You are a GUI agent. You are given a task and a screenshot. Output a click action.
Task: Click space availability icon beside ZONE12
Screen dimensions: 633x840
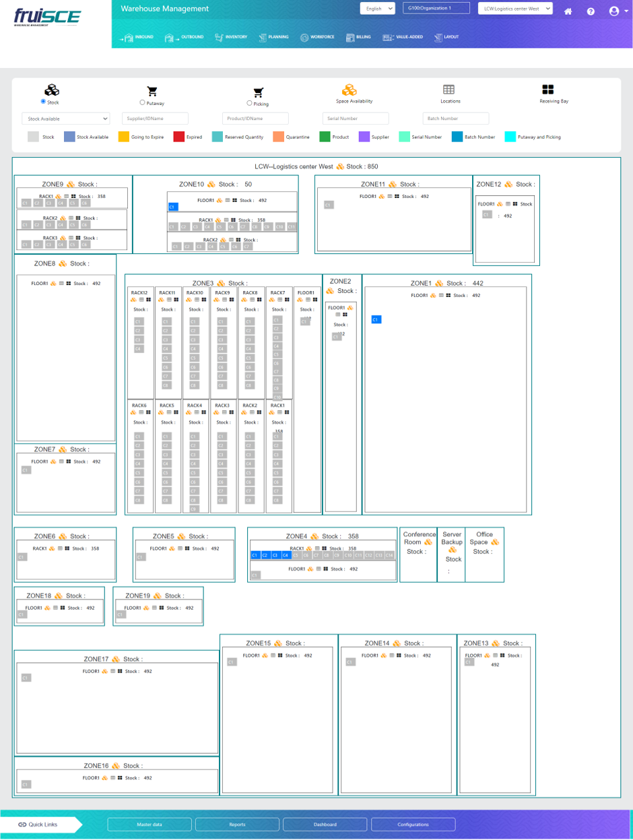click(508, 184)
